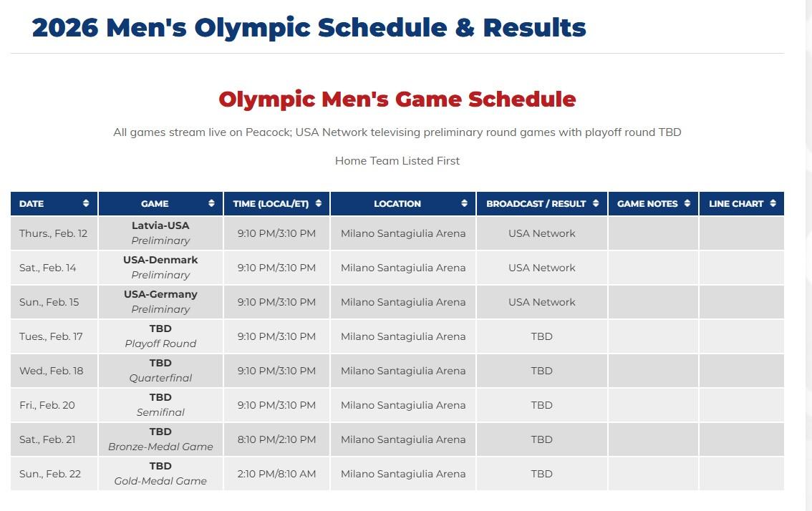
Task: Click the Gold-Medal Game label
Action: point(160,481)
